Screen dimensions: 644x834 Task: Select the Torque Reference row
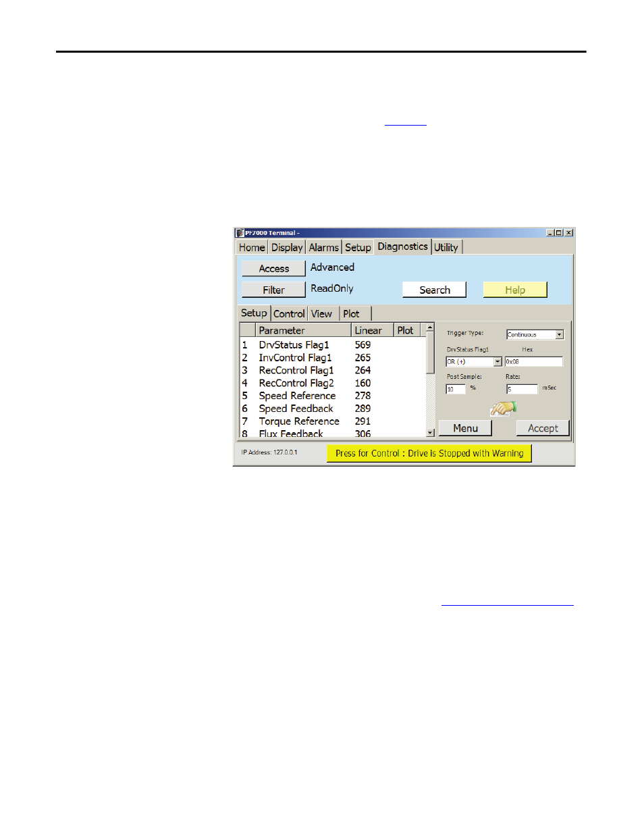(333, 421)
